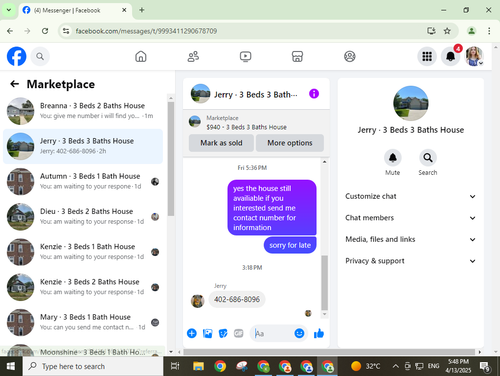
Task: Open the Windows Start button
Action: [11, 366]
